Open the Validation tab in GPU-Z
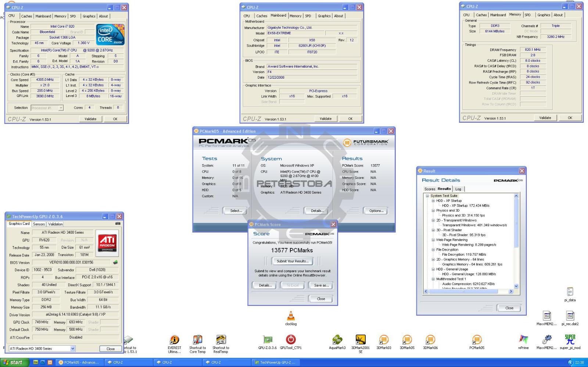Image resolution: width=588 pixels, height=367 pixels. 55,224
